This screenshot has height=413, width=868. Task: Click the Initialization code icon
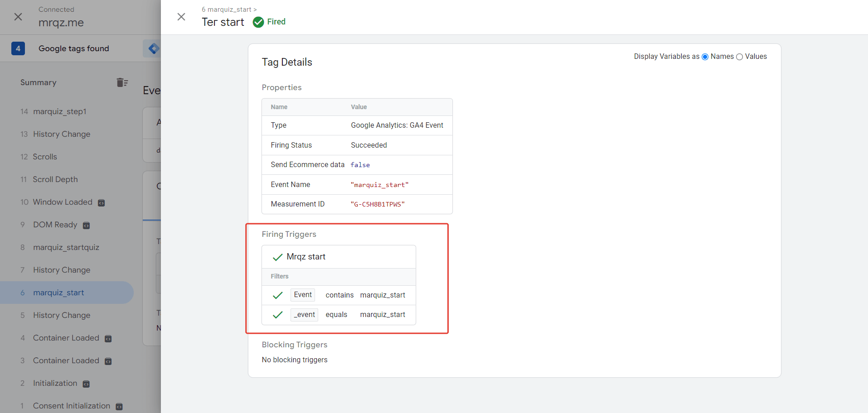coord(86,384)
